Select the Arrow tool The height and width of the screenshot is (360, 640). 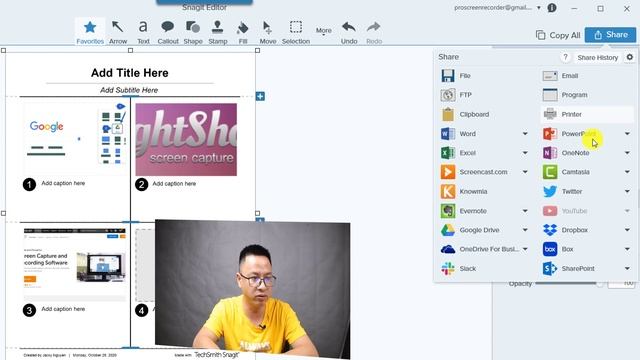[x=118, y=32]
